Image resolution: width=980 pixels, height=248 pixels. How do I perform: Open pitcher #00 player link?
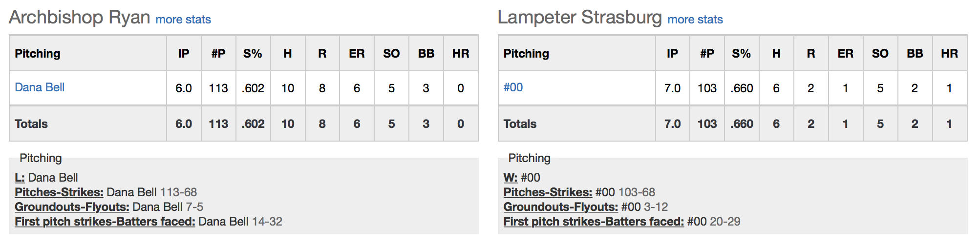[513, 87]
